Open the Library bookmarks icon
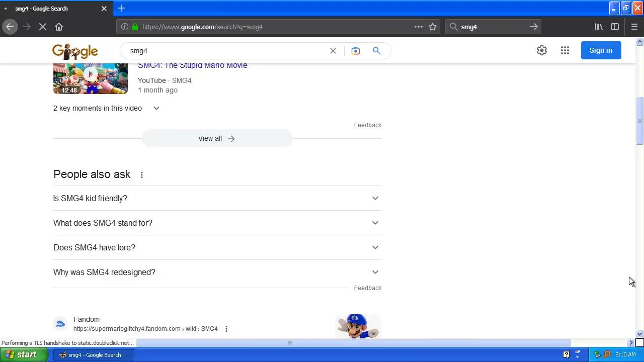644x362 pixels. (x=599, y=27)
